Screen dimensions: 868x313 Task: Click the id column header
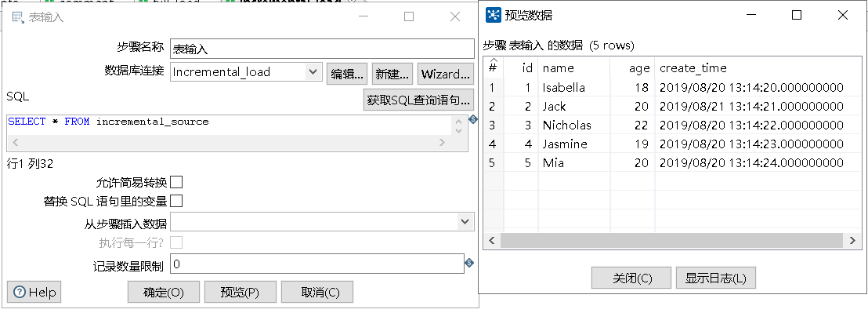tap(521, 67)
